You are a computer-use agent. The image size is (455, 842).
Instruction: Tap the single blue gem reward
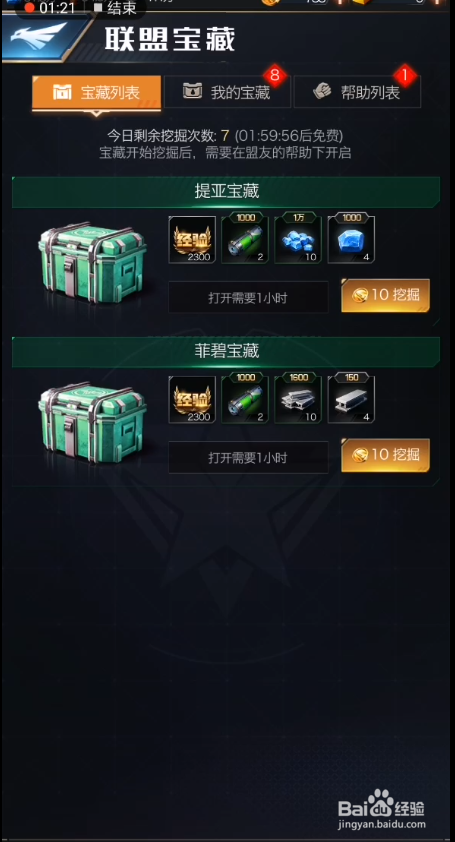coord(351,238)
